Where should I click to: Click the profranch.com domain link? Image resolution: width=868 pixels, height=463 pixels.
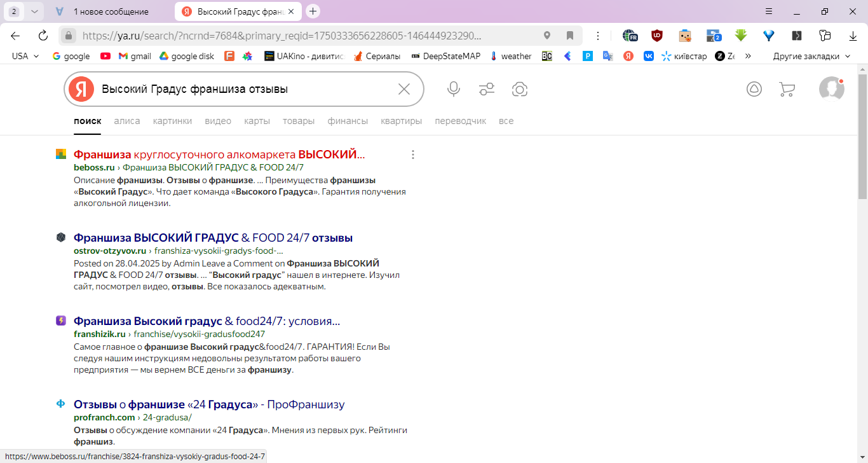(x=104, y=417)
